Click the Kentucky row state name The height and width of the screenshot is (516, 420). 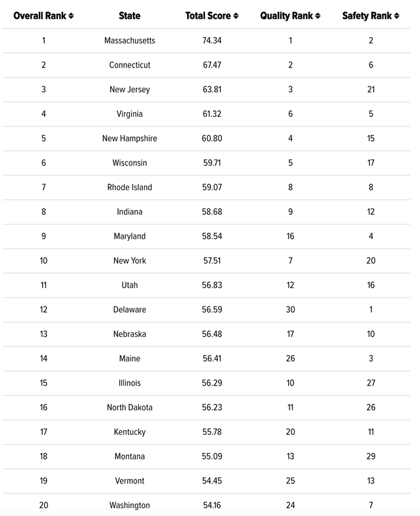point(130,432)
